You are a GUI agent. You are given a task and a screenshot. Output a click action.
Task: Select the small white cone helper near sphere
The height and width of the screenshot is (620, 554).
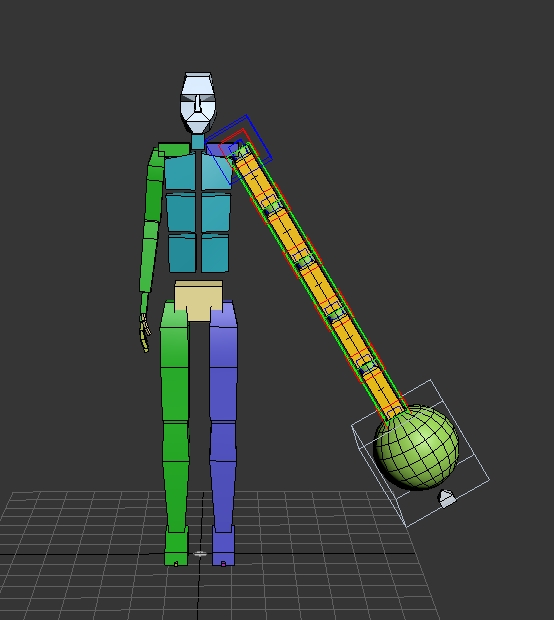tap(447, 499)
